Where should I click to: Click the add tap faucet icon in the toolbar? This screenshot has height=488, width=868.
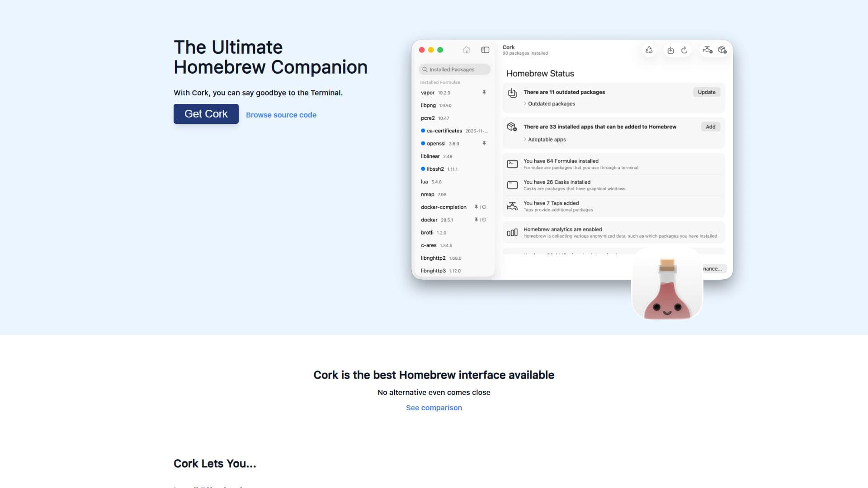(708, 50)
